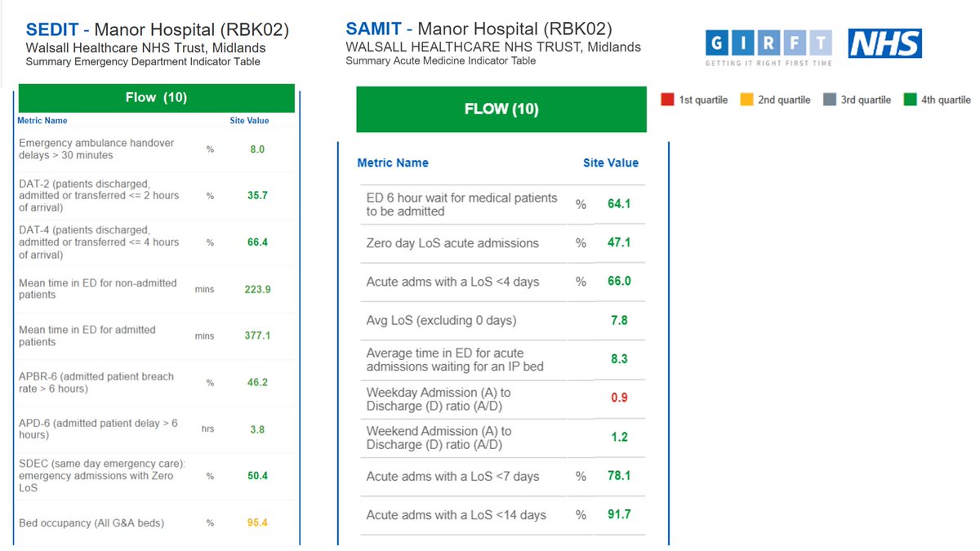This screenshot has width=980, height=551.
Task: Click the 35.7 site value
Action: (x=257, y=196)
